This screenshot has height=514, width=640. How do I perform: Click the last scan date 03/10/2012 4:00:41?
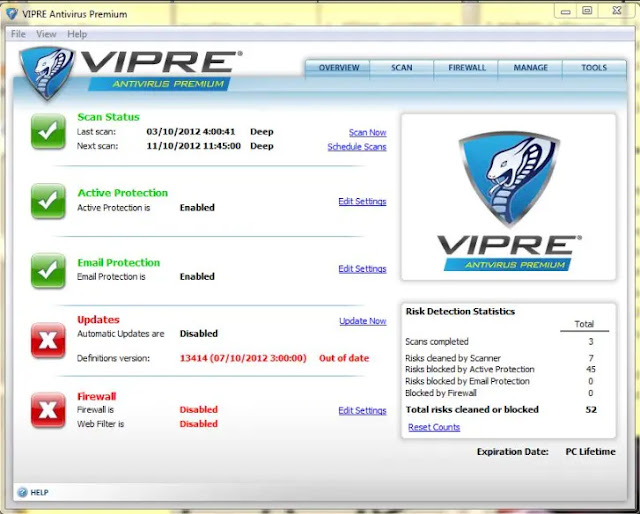pyautogui.click(x=191, y=132)
